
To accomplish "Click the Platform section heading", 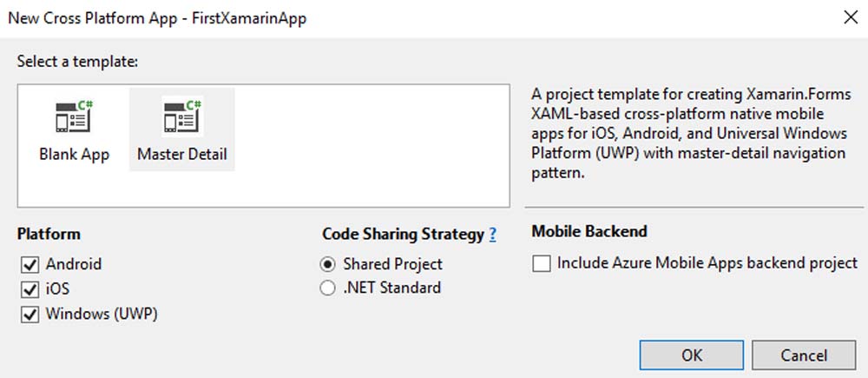I will tap(49, 234).
